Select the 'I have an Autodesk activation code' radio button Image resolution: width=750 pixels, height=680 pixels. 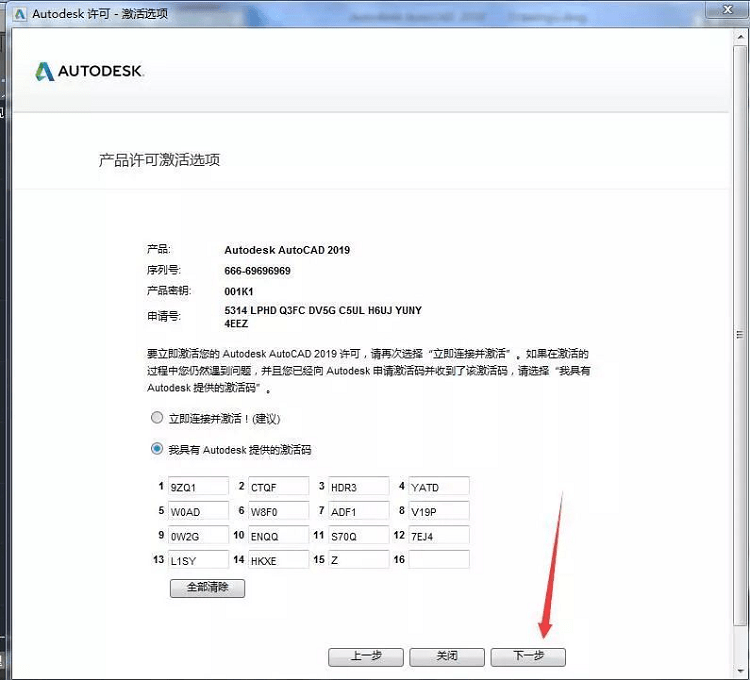(x=157, y=449)
